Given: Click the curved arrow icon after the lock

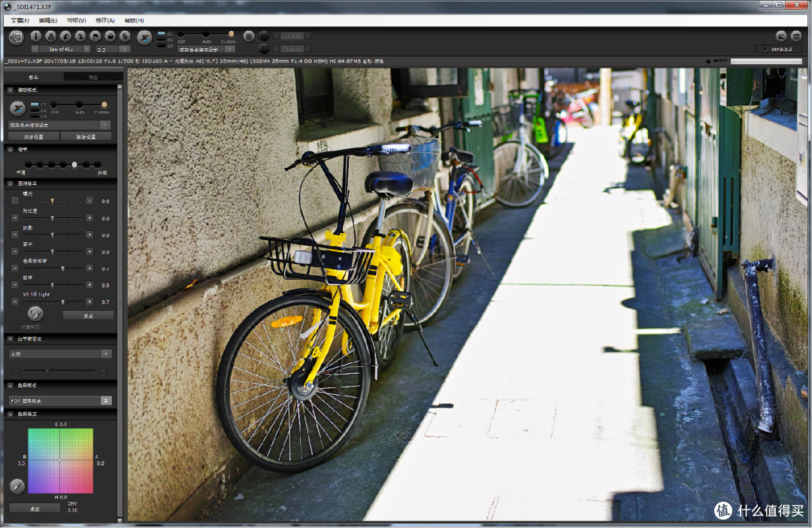Looking at the screenshot, I should click(125, 36).
